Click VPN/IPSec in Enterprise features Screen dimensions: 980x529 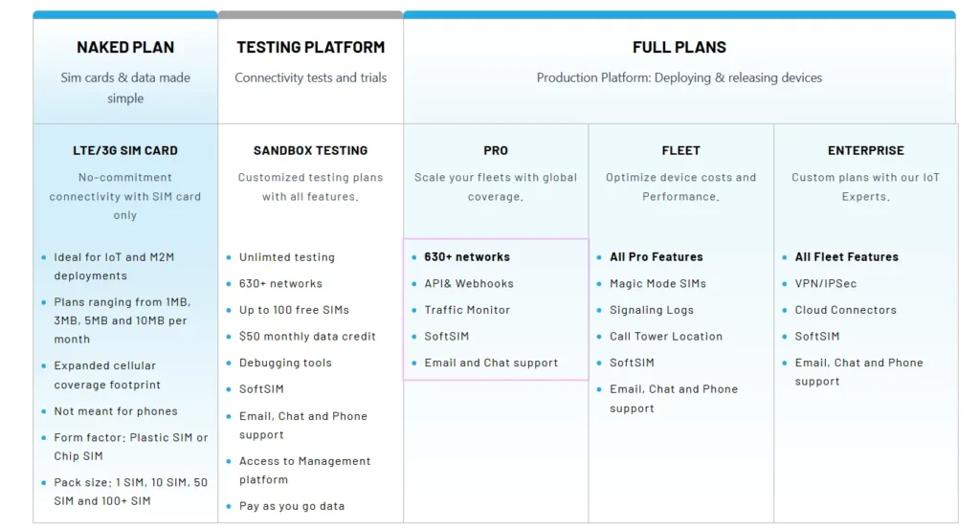tap(826, 284)
